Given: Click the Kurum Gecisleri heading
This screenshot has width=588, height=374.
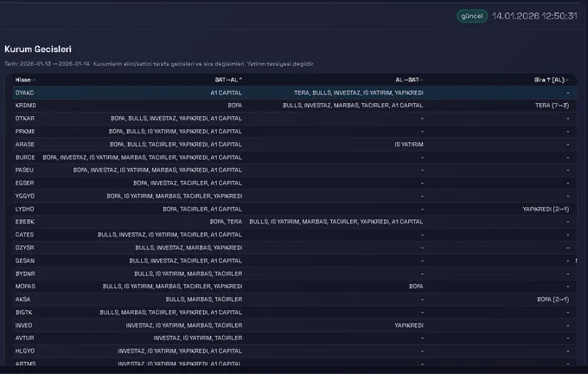Looking at the screenshot, I should [38, 49].
